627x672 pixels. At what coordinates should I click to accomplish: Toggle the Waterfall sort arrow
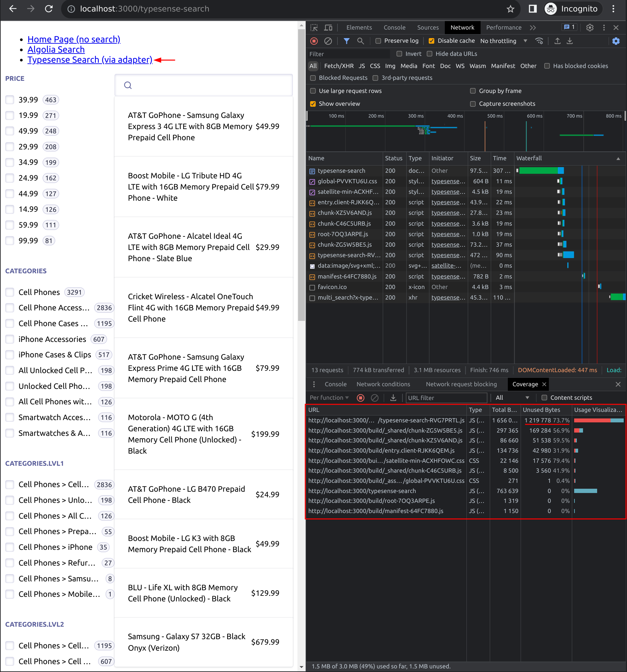(618, 159)
